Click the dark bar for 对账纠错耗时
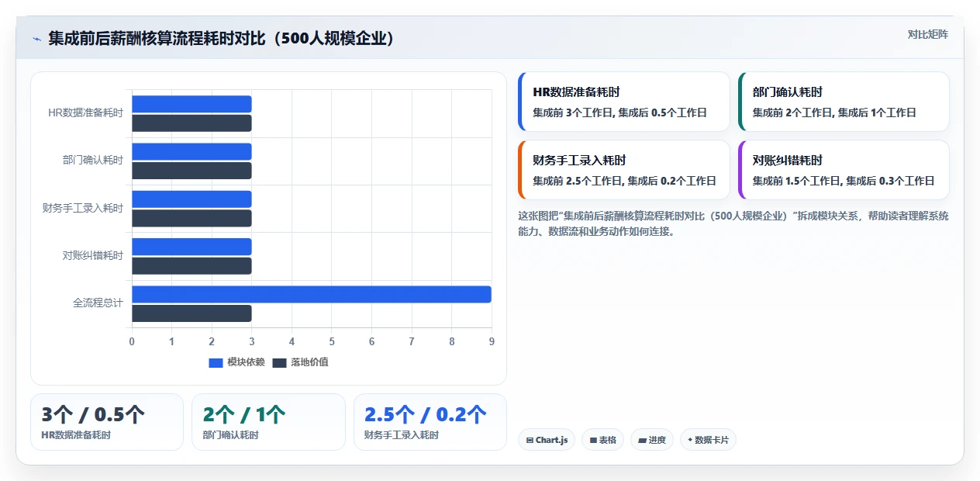 tap(192, 266)
